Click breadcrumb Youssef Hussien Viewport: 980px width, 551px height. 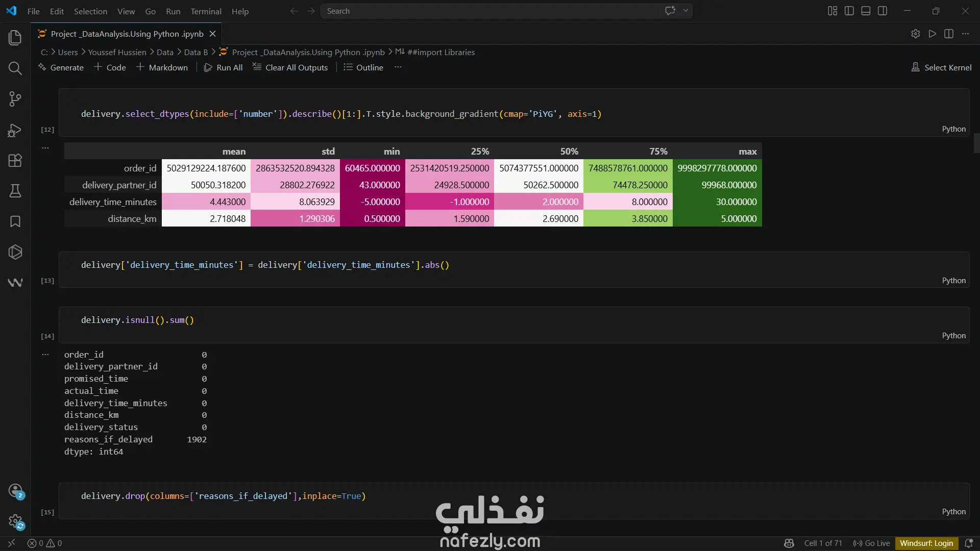(x=117, y=52)
